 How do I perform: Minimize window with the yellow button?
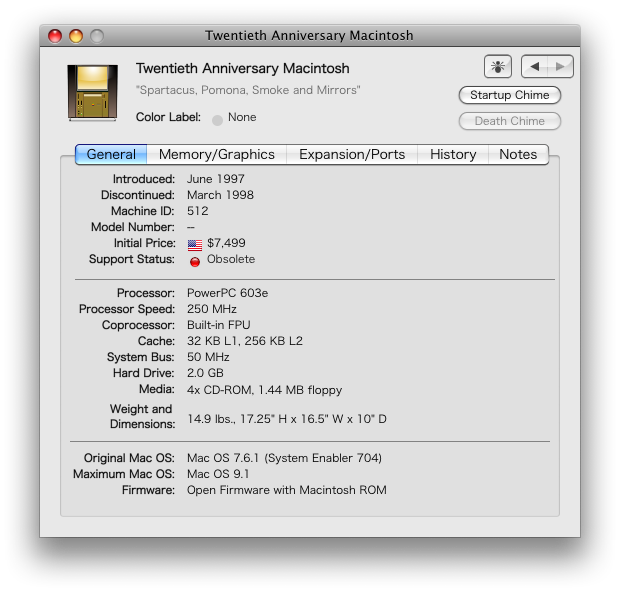pyautogui.click(x=76, y=36)
